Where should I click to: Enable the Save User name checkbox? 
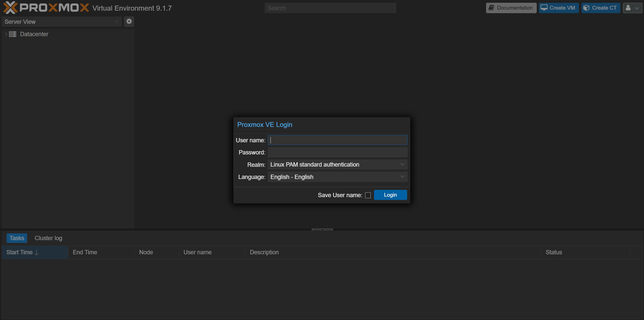pos(368,195)
